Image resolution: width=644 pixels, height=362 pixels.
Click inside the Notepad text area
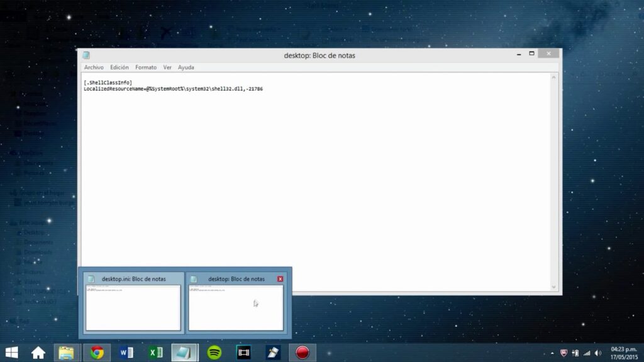tap(314, 176)
